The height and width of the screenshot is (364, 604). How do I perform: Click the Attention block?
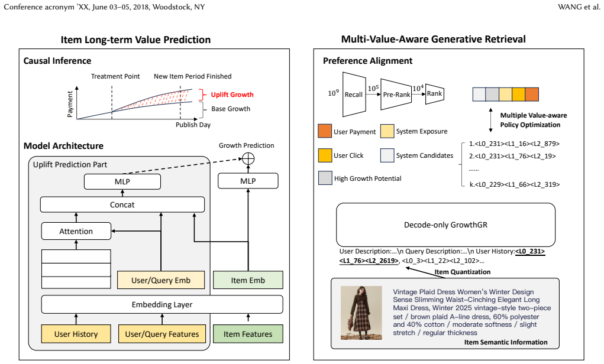pyautogui.click(x=76, y=231)
